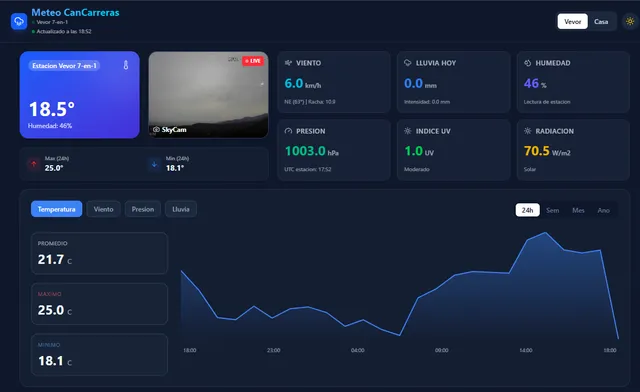The width and height of the screenshot is (640, 392).
Task: Click the droplet icon beside HUMEDAD
Action: point(527,63)
